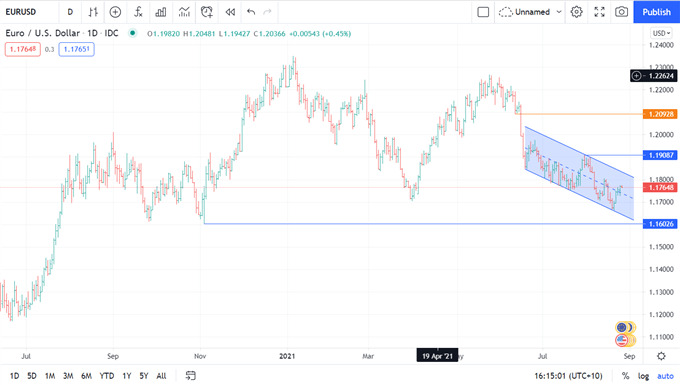
Task: Toggle fullscreen mode
Action: [x=599, y=12]
